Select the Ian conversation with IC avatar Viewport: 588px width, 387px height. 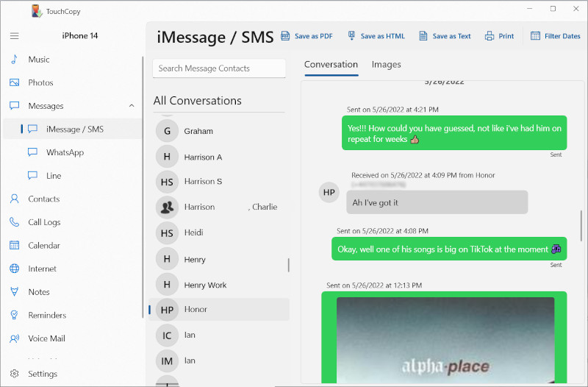219,335
